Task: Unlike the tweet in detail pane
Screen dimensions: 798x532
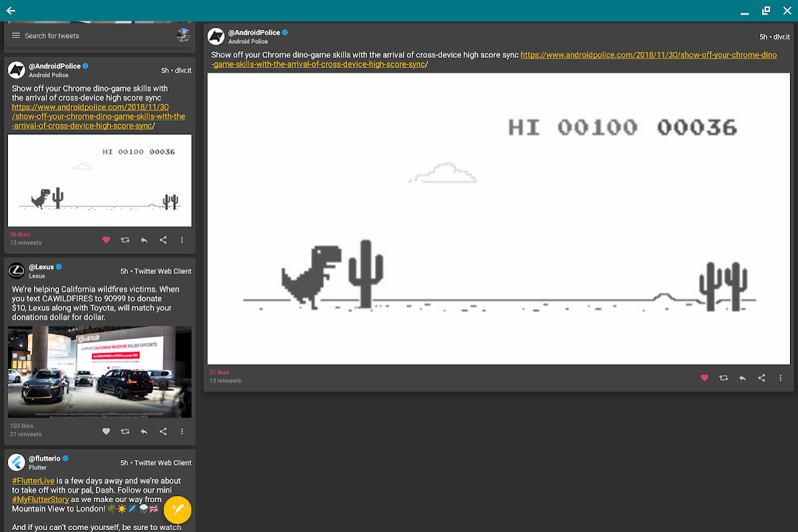Action: click(x=705, y=378)
